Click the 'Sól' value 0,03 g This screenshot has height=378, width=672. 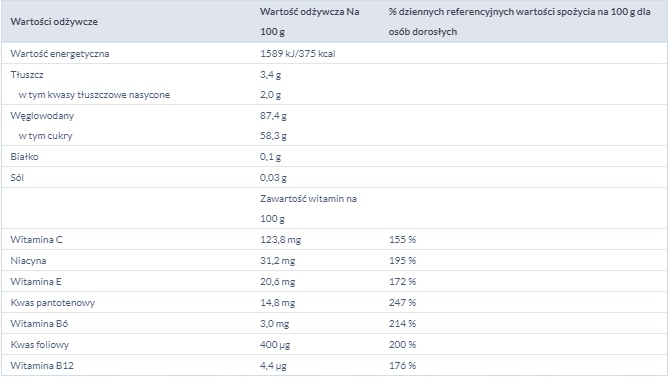click(273, 178)
